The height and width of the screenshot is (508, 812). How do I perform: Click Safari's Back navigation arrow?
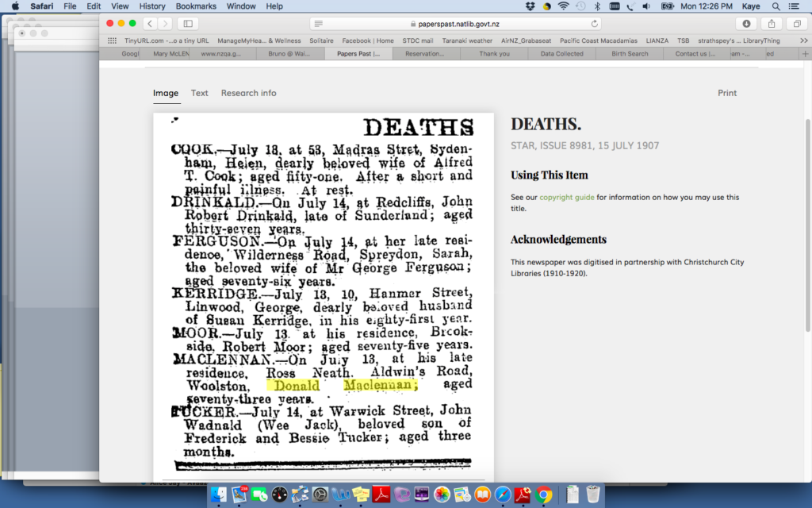click(148, 24)
